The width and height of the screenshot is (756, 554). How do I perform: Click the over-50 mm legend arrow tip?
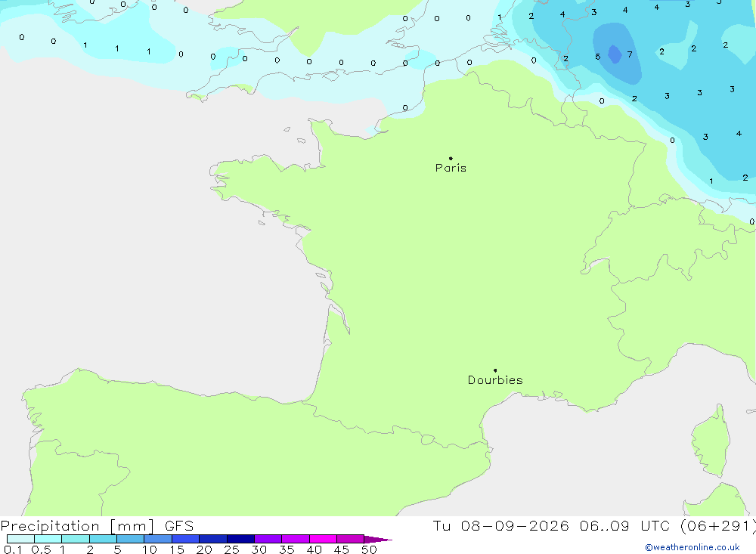pyautogui.click(x=378, y=539)
